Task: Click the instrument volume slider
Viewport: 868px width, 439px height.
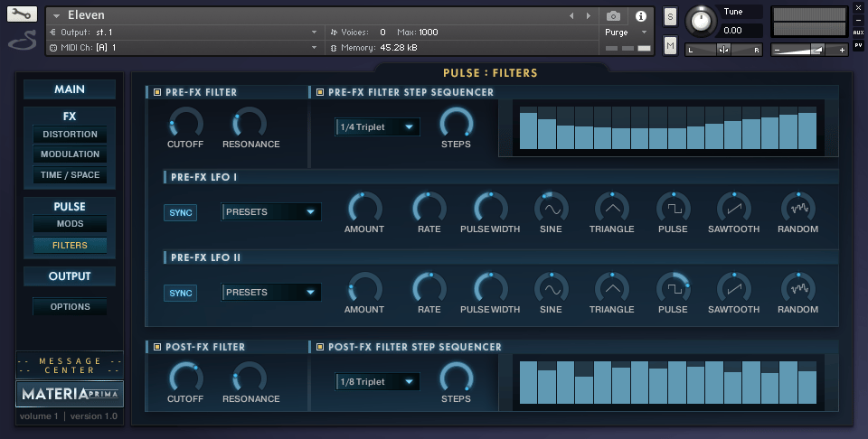Action: click(810, 50)
